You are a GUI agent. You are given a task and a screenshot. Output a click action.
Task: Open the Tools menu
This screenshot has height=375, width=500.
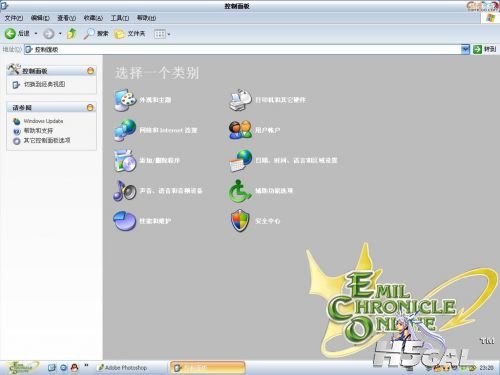(119, 18)
